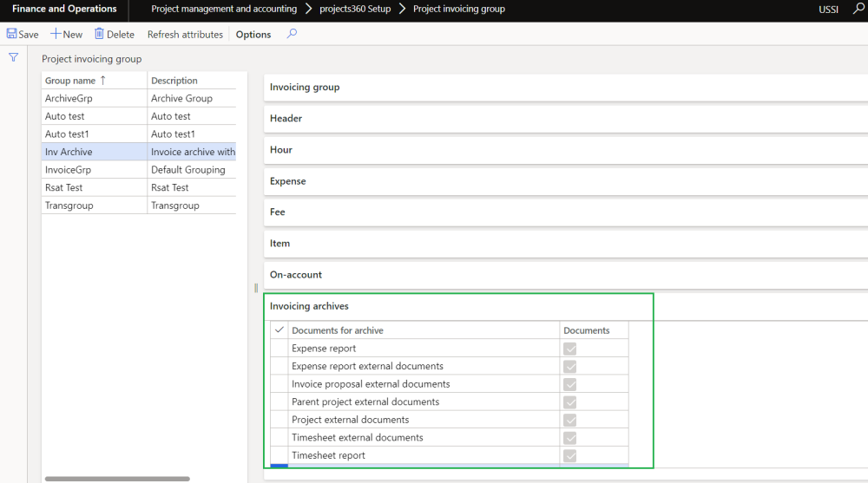Screen dimensions: 868x483
Task: Expand the Header fast tab
Action: [286, 119]
